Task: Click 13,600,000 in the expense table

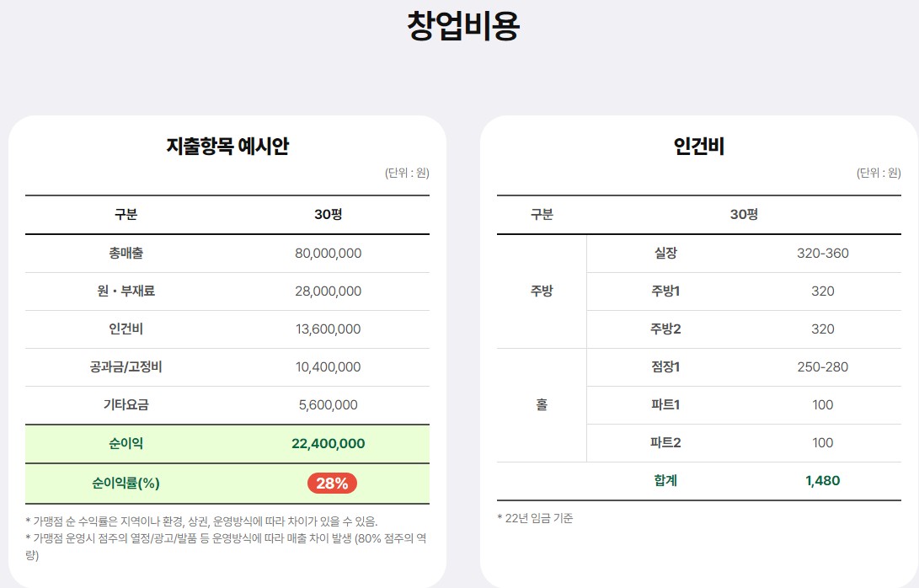Action: (x=328, y=329)
